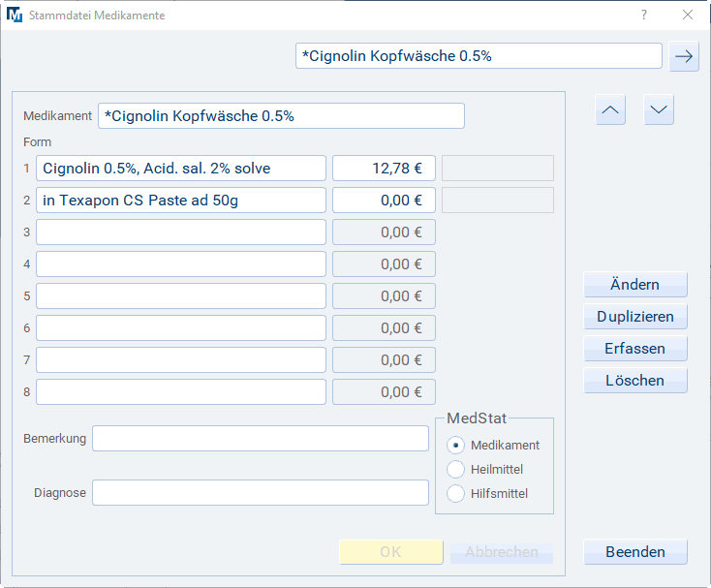Click the row 2 price field 0,00 €
The width and height of the screenshot is (711, 588).
tap(384, 200)
